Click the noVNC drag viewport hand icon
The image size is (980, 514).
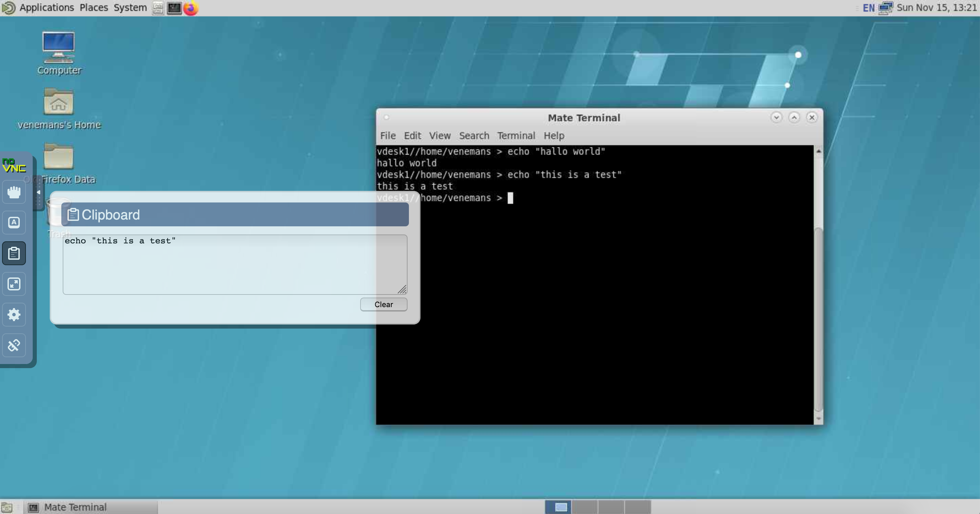click(x=14, y=192)
